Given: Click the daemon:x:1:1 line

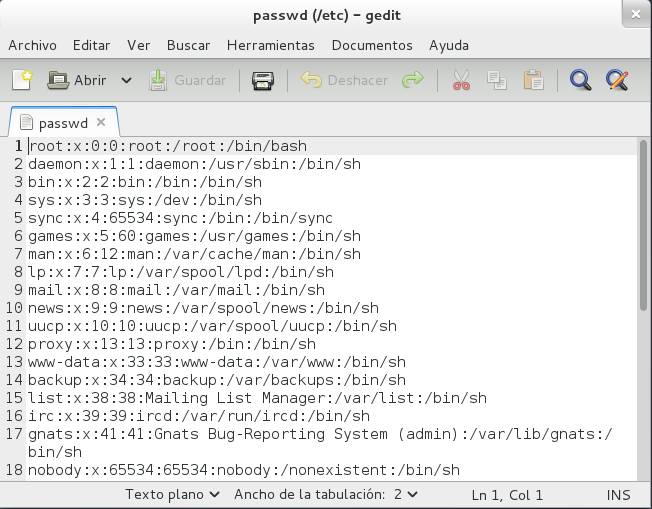Looking at the screenshot, I should click(194, 164).
